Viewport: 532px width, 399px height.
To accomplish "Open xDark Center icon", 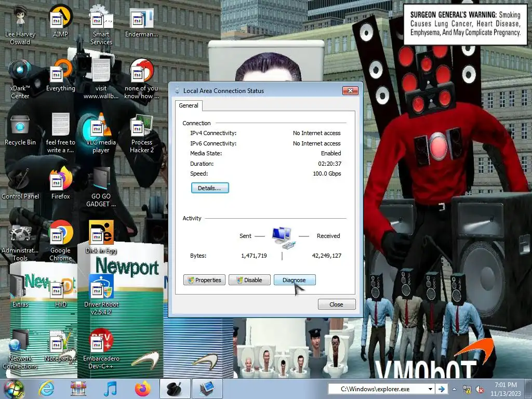I will click(20, 79).
